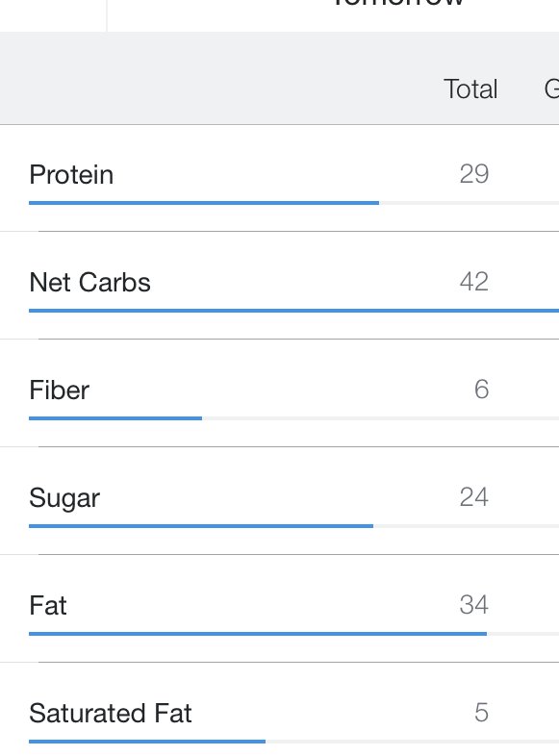559x756 pixels.
Task: Click the Net Carbs full progress bar
Action: [x=293, y=311]
